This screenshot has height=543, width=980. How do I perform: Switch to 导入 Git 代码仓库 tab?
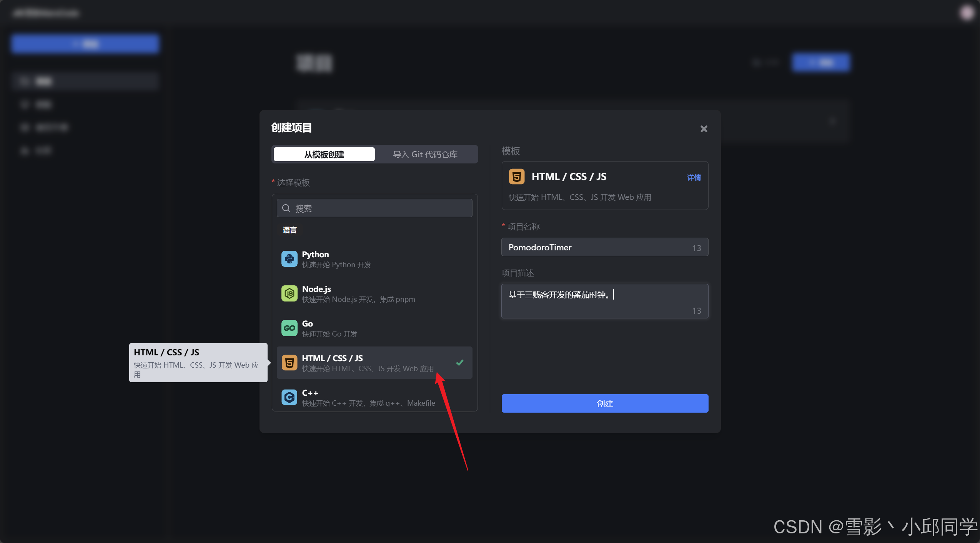(x=425, y=154)
